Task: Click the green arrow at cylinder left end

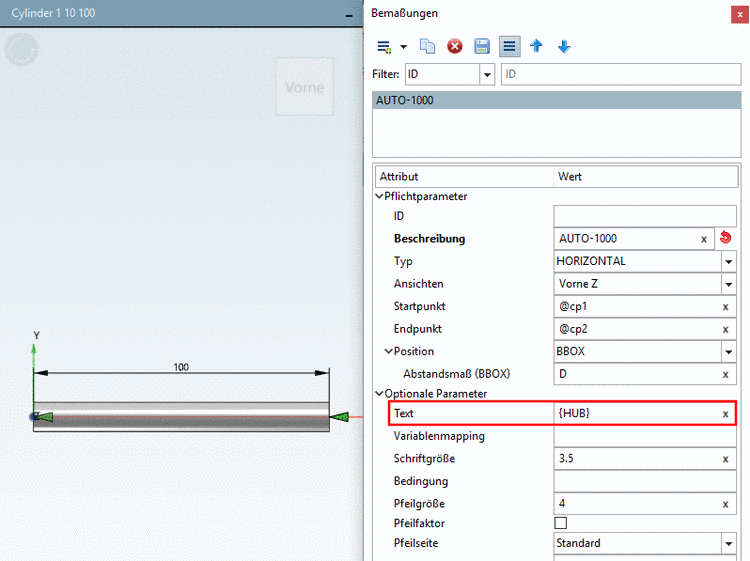Action: (44, 417)
